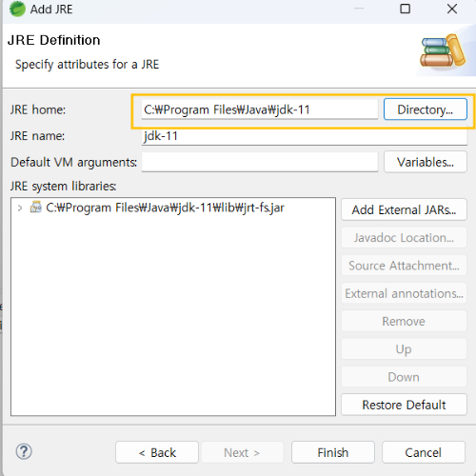Expand the jrt-fs.jar library entry

click(20, 208)
